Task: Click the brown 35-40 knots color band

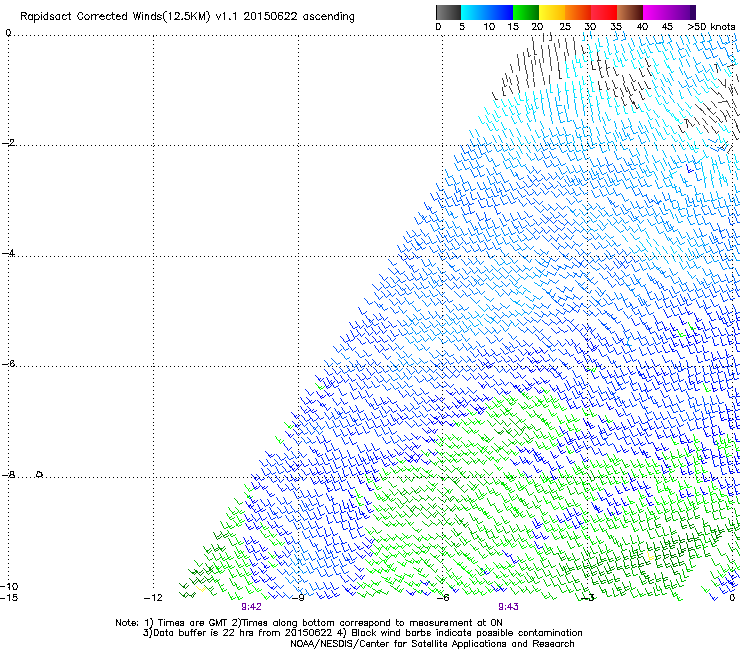Action: pyautogui.click(x=630, y=12)
